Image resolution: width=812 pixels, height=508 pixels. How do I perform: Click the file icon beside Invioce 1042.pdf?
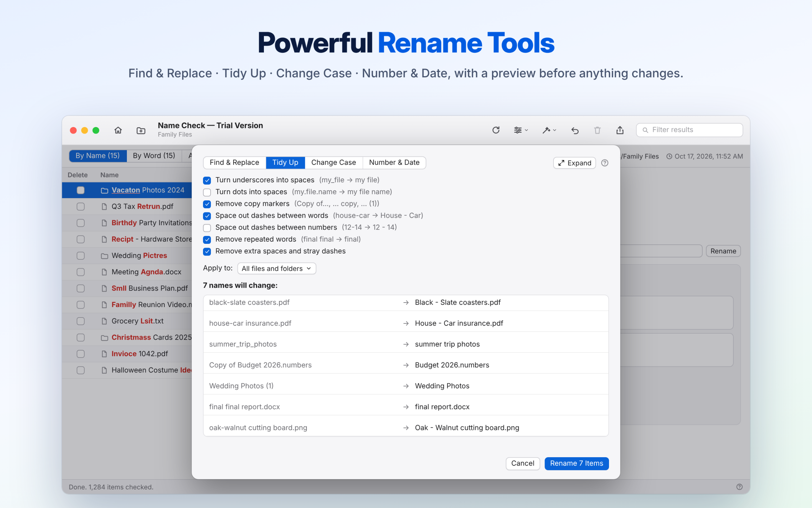click(x=104, y=354)
